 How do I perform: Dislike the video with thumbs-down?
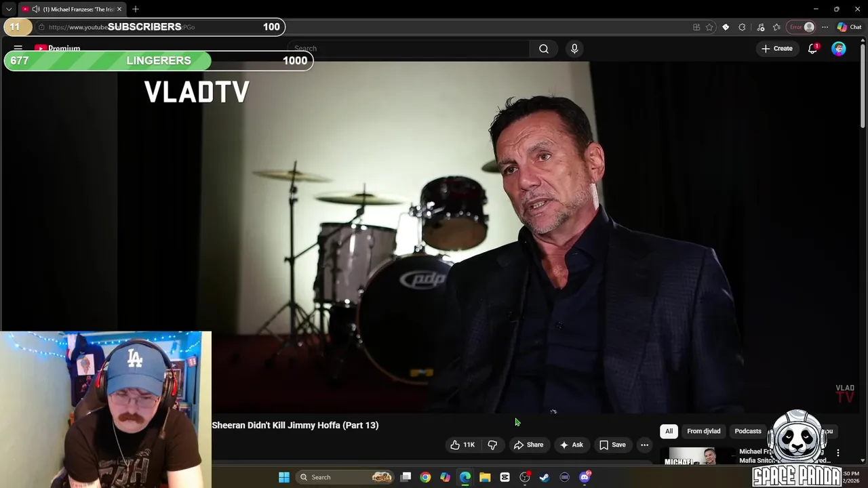tap(493, 445)
